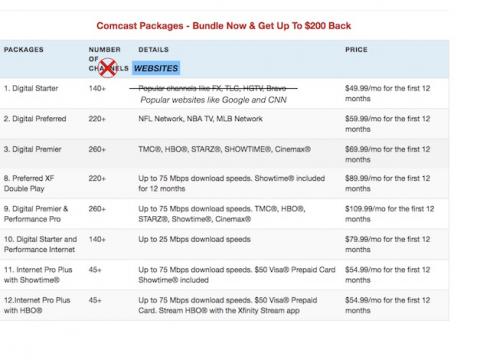Image resolution: width=480 pixels, height=360 pixels.
Task: Click the Comcast Packages bundle headline
Action: pyautogui.click(x=224, y=26)
